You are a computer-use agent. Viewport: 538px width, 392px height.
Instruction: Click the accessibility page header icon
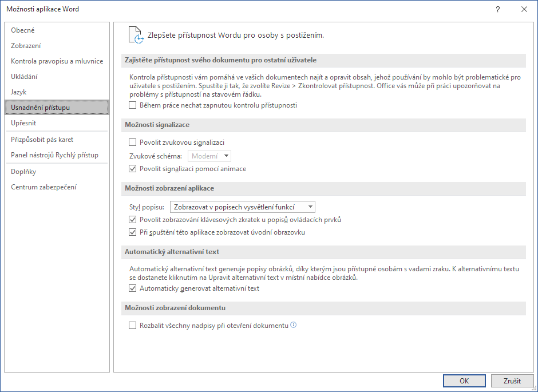(x=135, y=35)
